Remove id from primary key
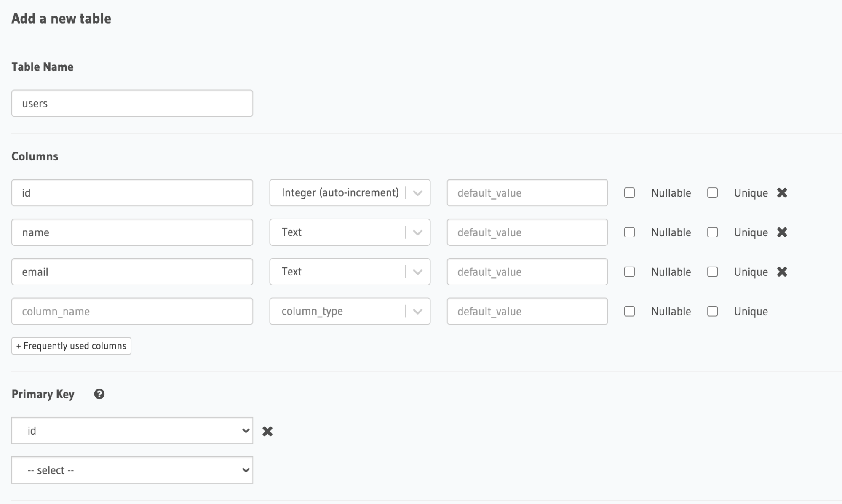 (x=267, y=431)
